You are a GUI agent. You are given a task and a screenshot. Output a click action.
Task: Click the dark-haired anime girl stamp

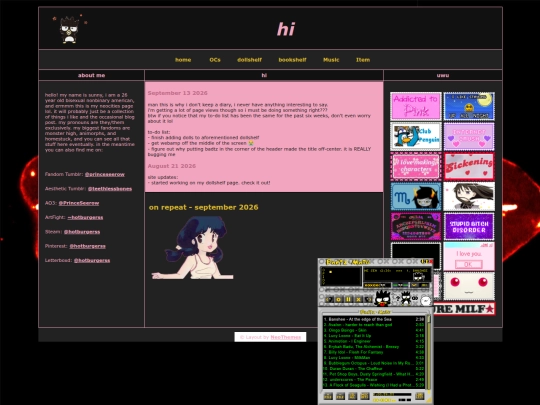[469, 196]
